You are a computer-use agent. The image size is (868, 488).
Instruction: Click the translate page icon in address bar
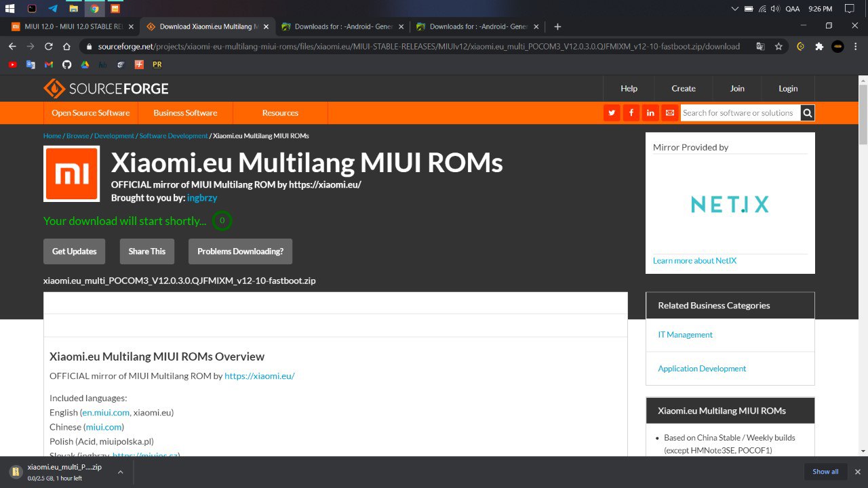point(760,46)
